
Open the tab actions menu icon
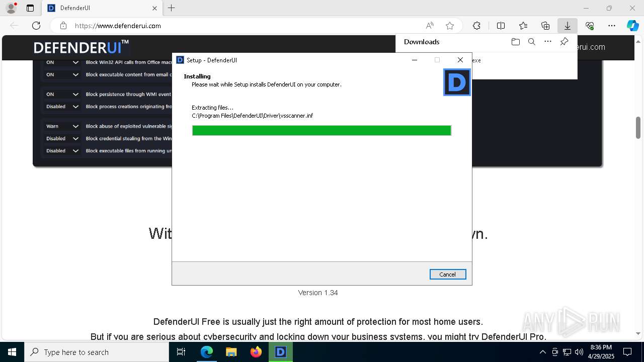point(30,8)
